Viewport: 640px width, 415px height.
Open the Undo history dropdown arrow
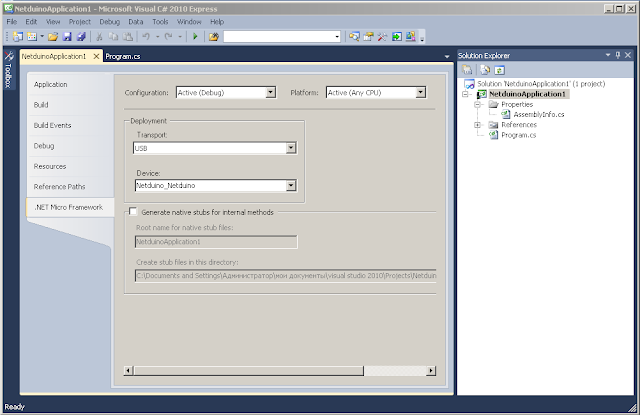coord(157,37)
